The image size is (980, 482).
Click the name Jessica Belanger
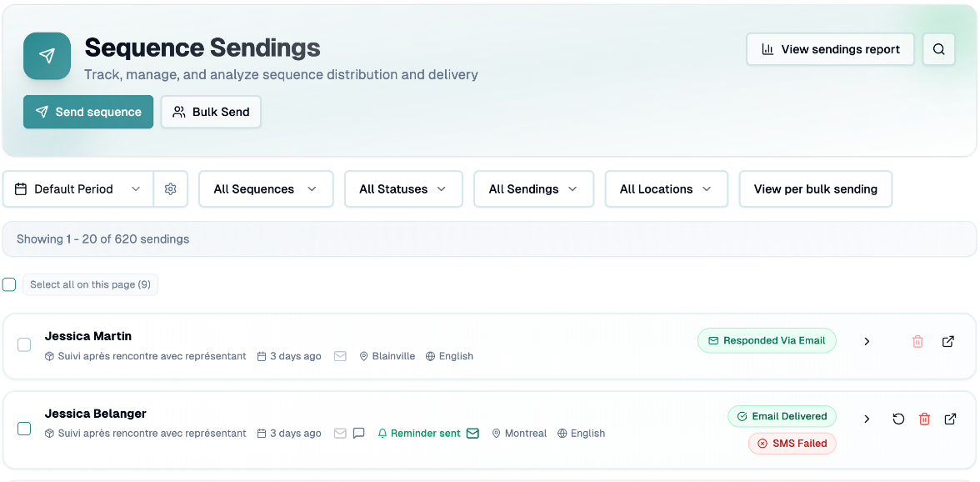click(x=96, y=414)
